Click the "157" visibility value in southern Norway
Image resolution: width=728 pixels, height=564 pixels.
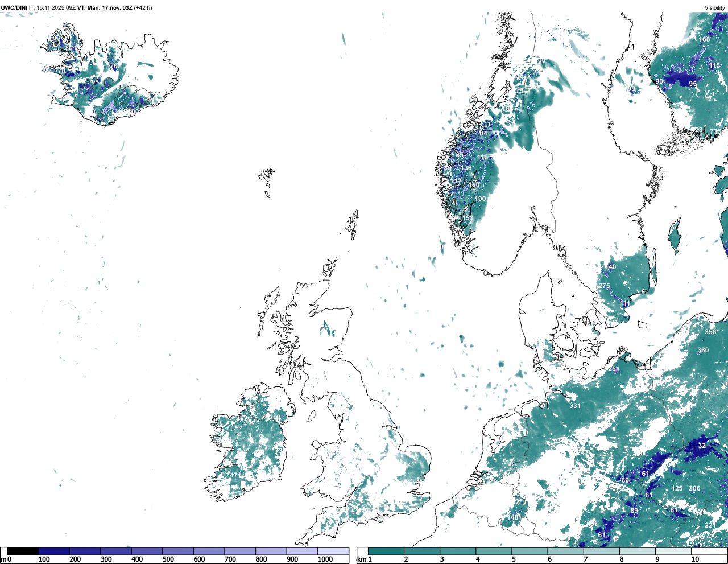[x=466, y=218]
